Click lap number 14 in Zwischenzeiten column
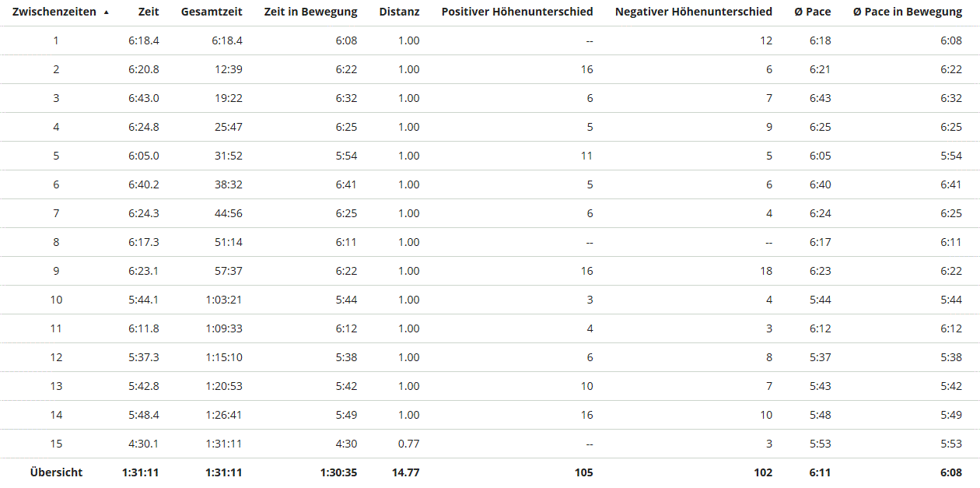The height and width of the screenshot is (488, 980). pyautogui.click(x=56, y=415)
